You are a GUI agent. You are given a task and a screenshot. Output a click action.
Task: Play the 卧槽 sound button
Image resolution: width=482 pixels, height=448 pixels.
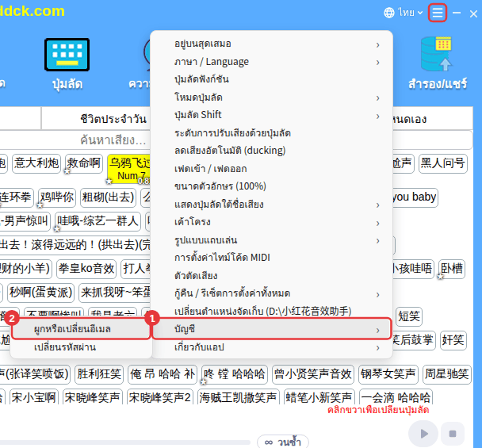(452, 269)
